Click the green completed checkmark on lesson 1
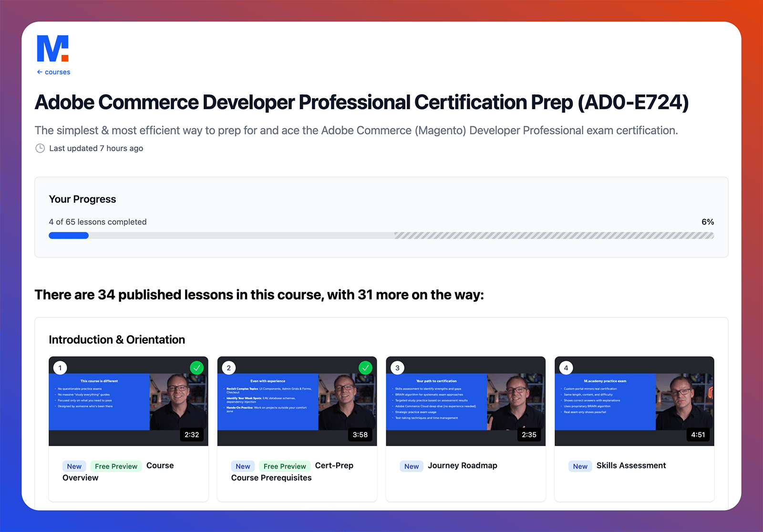 click(196, 368)
